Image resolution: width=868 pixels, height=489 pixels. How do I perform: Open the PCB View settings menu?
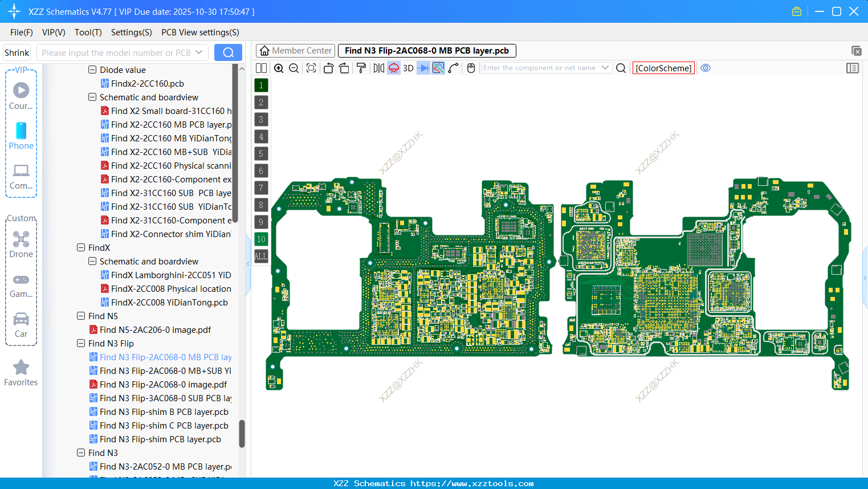point(200,32)
